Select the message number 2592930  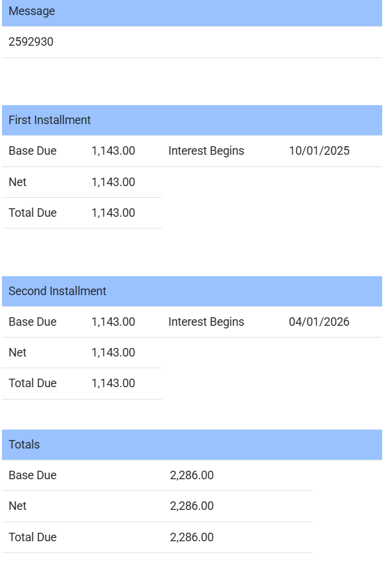(31, 42)
